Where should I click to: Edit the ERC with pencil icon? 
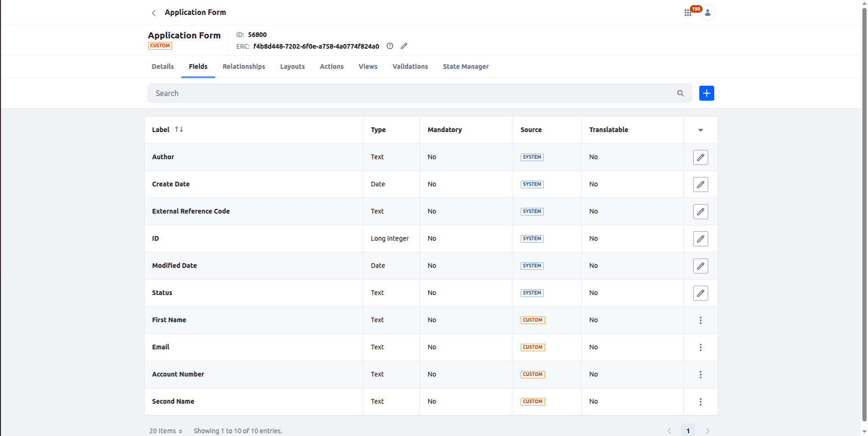[404, 46]
